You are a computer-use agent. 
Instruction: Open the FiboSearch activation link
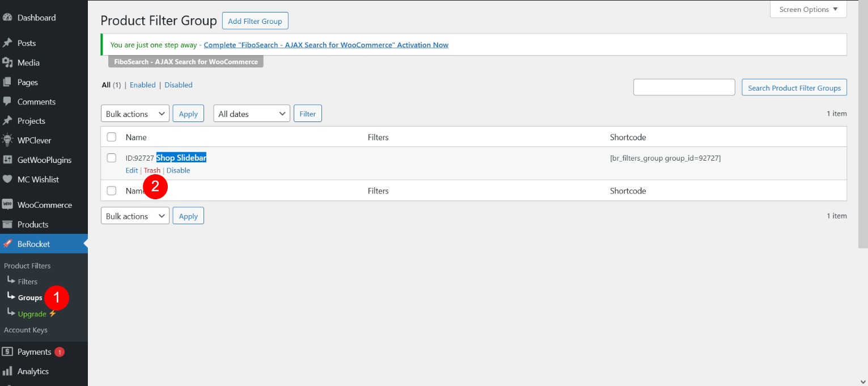[x=326, y=45]
